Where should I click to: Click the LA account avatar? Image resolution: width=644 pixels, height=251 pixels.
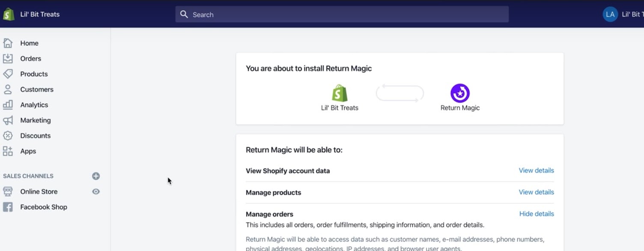[x=610, y=14]
